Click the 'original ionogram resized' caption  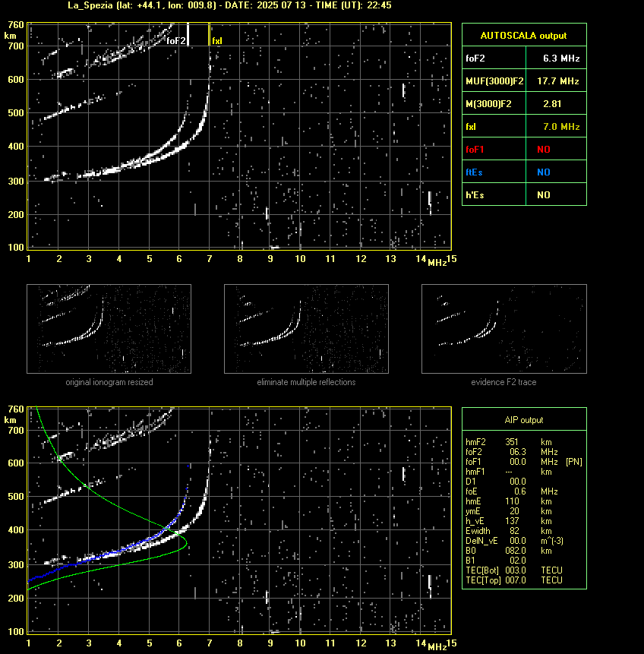coord(109,382)
